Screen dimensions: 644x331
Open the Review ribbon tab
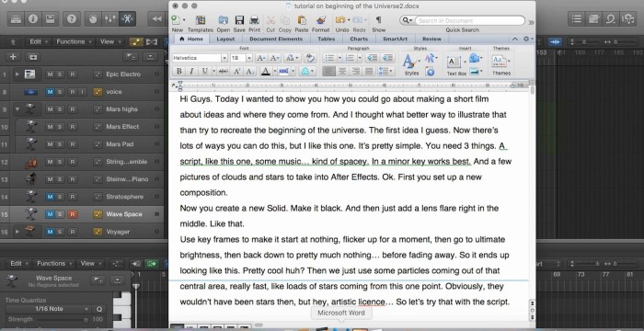click(x=431, y=39)
